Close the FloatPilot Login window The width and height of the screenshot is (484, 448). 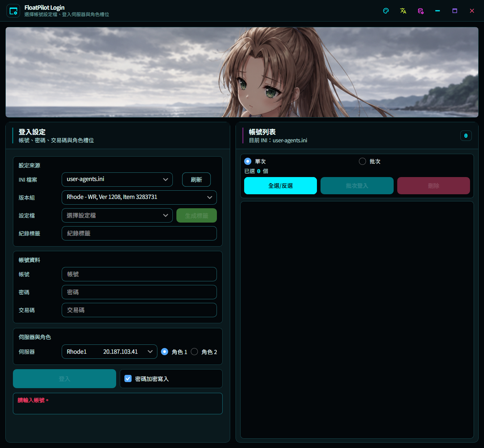pos(472,11)
